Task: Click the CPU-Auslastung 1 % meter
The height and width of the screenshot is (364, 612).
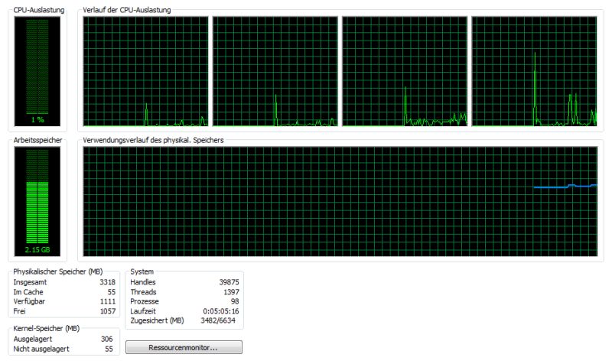Action: [37, 71]
